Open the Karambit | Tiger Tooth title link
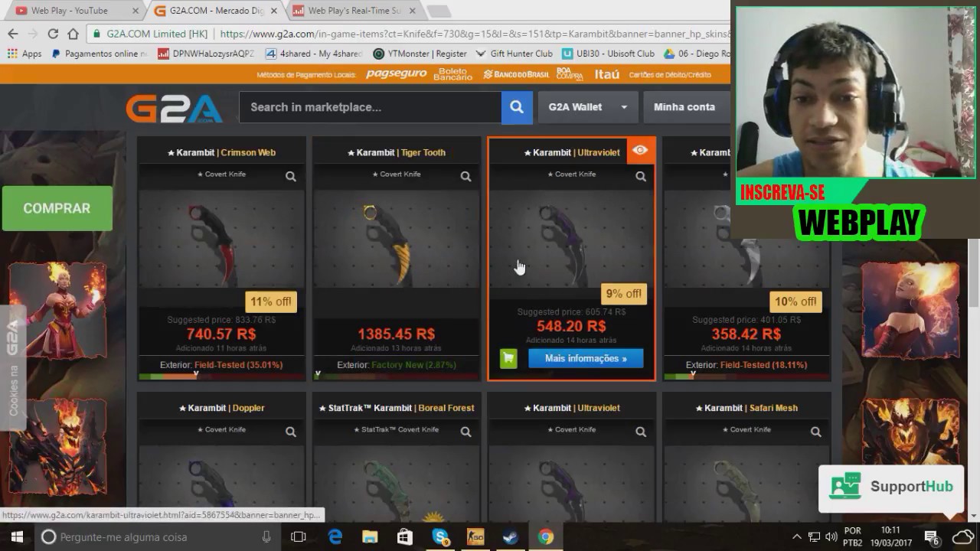Viewport: 980px width, 551px height. click(x=396, y=152)
